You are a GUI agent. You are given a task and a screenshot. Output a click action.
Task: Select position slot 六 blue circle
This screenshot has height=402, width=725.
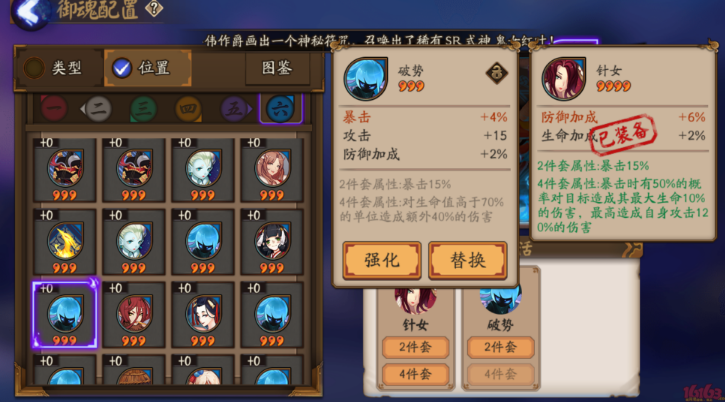(x=280, y=109)
